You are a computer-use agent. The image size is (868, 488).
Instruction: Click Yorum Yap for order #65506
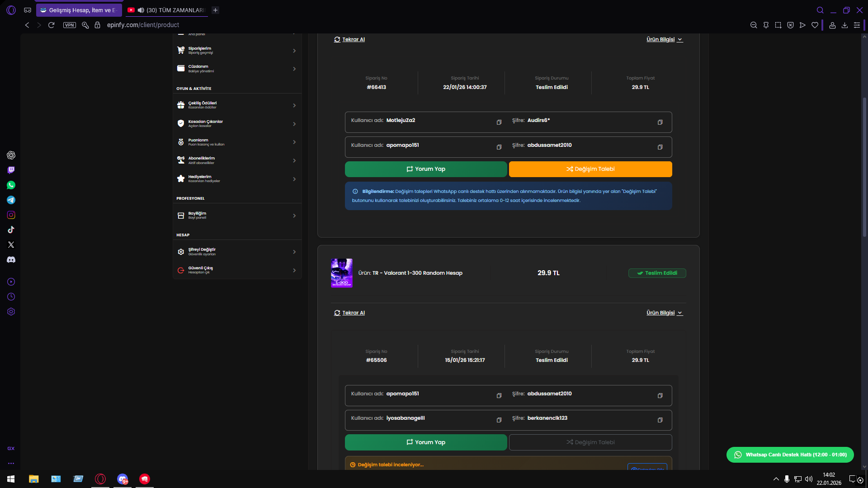click(426, 443)
